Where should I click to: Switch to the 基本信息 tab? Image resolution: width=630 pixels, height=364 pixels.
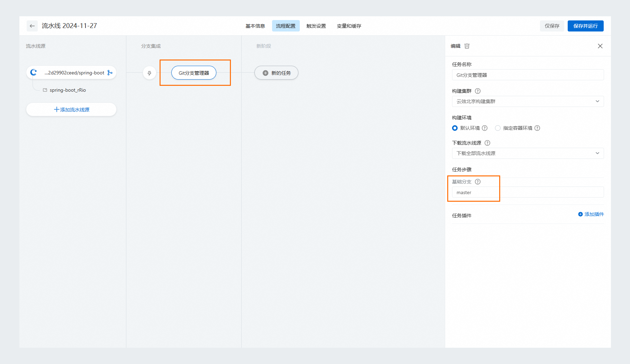pyautogui.click(x=255, y=26)
